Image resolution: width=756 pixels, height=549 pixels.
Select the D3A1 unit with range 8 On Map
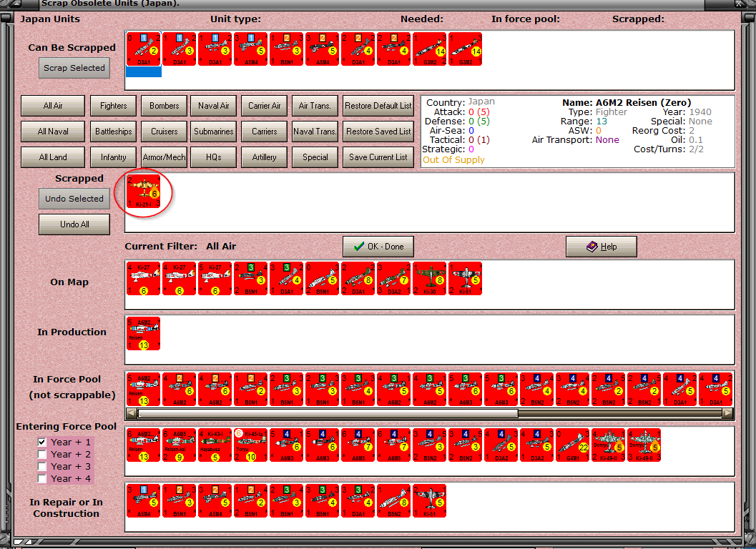[x=358, y=279]
